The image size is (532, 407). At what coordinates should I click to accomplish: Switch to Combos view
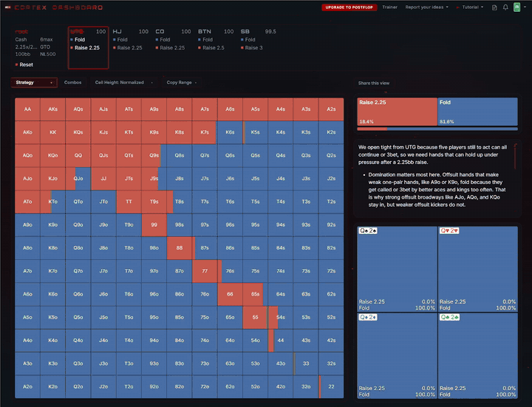click(72, 83)
